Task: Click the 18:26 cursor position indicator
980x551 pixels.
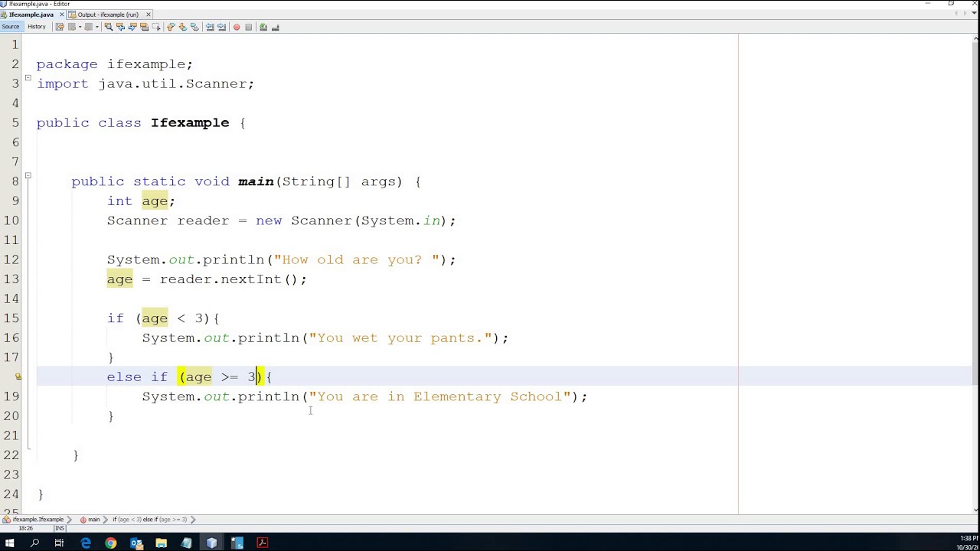Action: coord(25,529)
